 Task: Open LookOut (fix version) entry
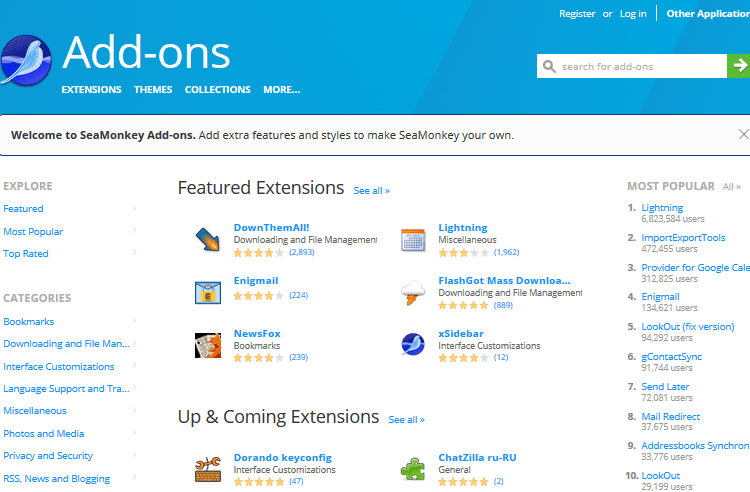click(x=688, y=327)
